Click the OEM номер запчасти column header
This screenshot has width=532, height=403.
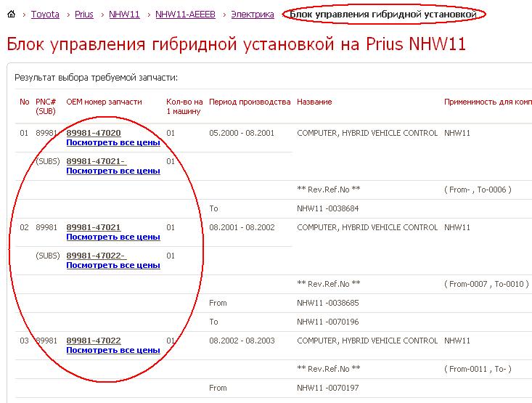point(104,102)
